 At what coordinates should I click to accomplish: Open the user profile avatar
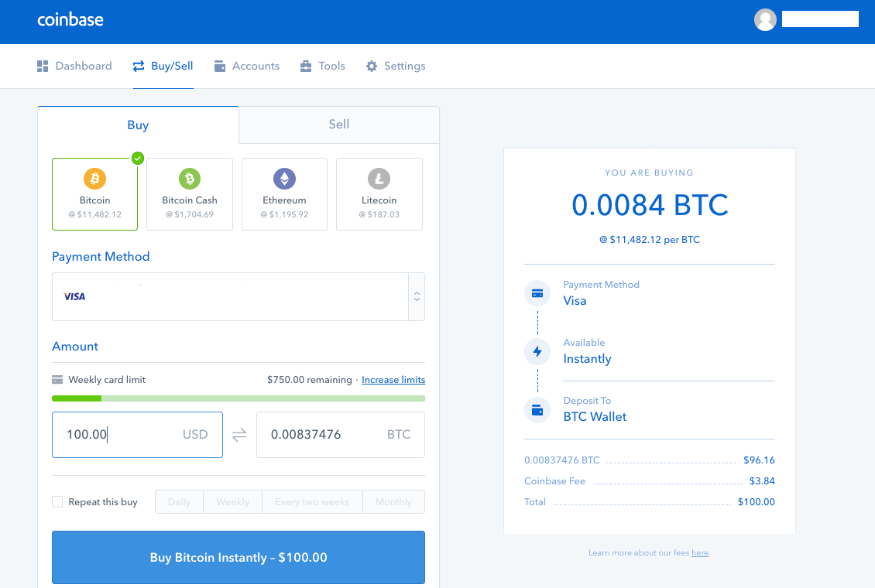click(x=765, y=19)
